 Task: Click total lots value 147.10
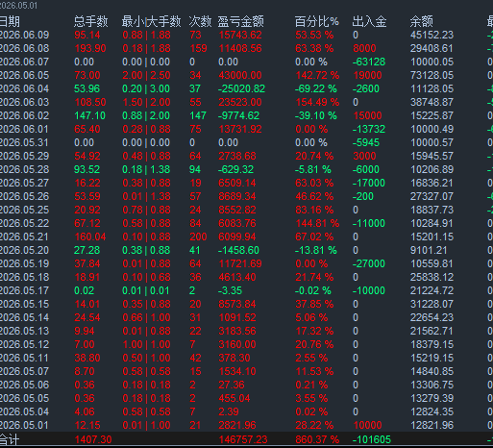pos(89,115)
